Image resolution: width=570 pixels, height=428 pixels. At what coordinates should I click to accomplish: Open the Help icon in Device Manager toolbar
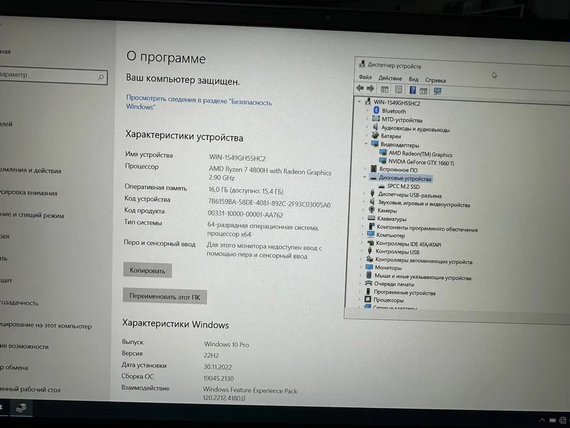point(412,90)
